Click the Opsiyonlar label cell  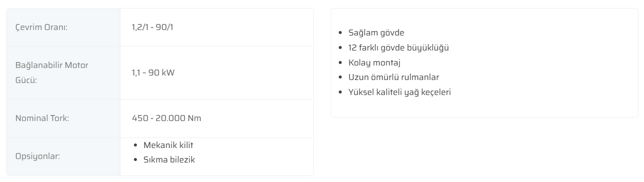pos(63,156)
